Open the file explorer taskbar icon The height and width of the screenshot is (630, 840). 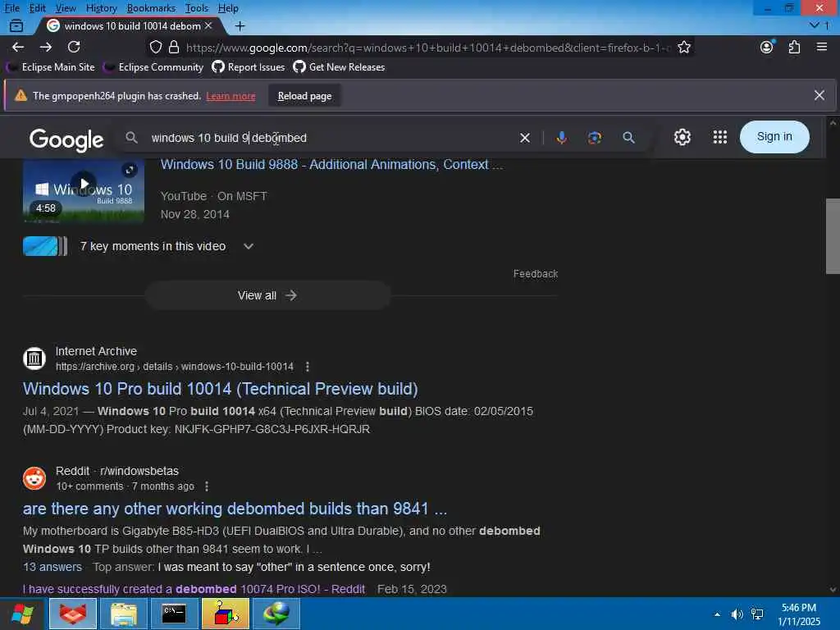pos(124,614)
